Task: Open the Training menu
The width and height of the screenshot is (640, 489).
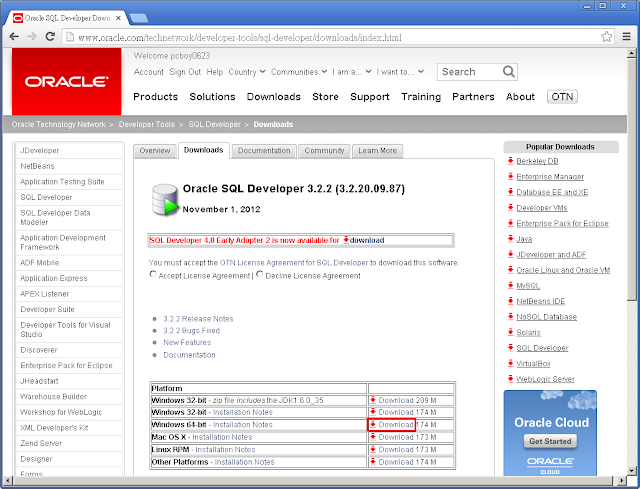Action: [x=421, y=97]
